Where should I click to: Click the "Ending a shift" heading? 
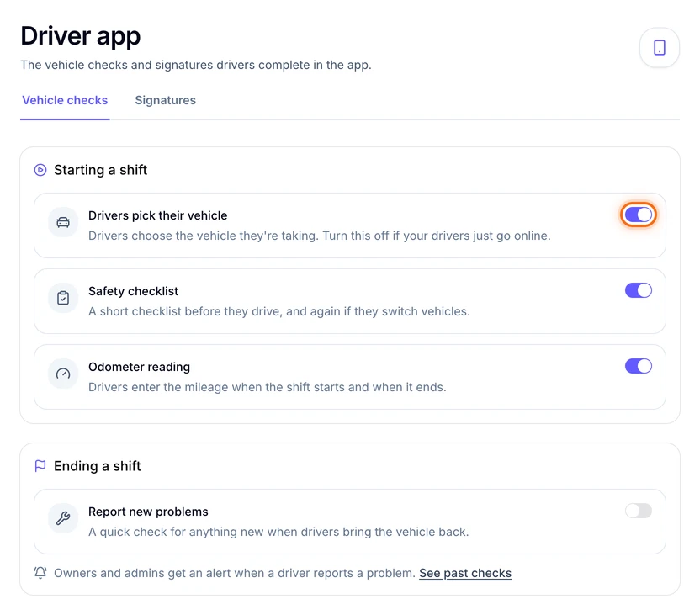coord(98,466)
